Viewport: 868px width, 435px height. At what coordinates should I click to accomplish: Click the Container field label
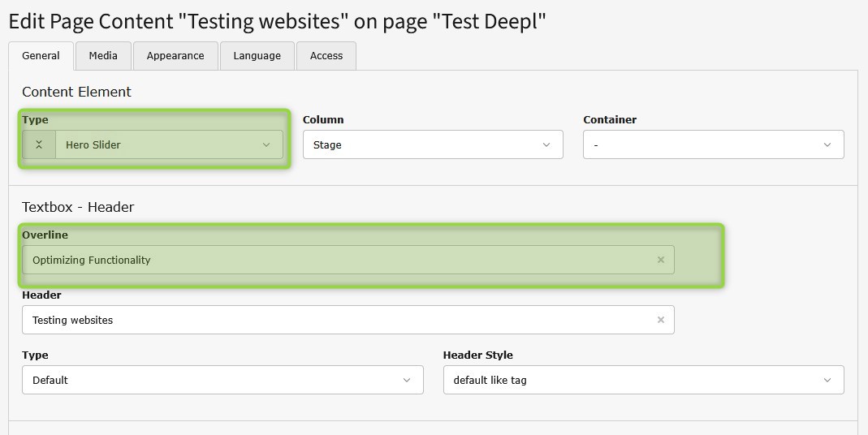click(x=609, y=119)
